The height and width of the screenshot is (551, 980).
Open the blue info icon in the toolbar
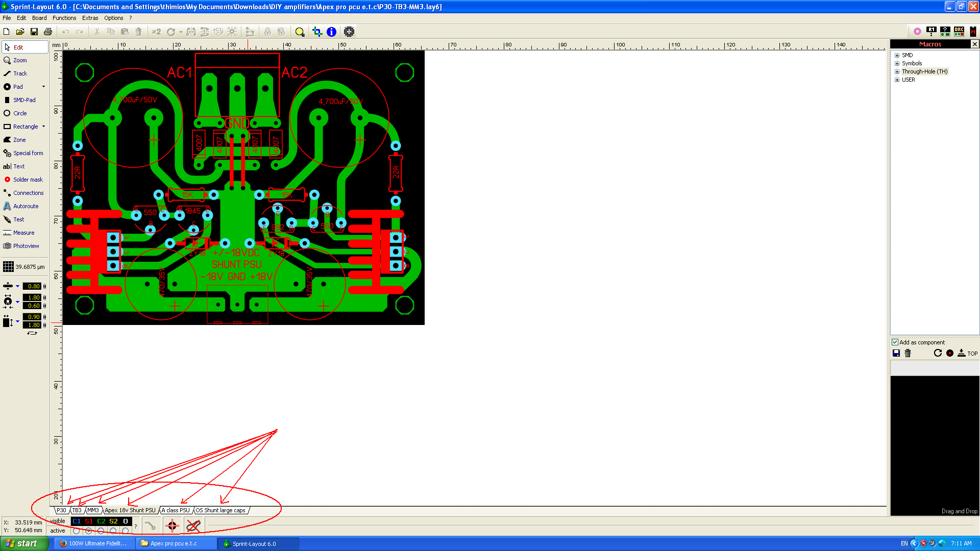pos(331,32)
